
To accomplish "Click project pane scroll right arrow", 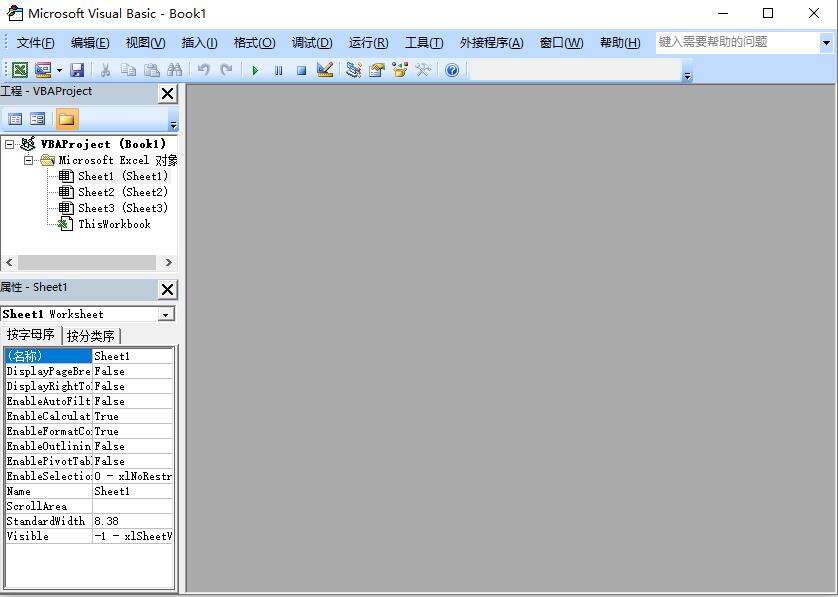I will point(168,262).
